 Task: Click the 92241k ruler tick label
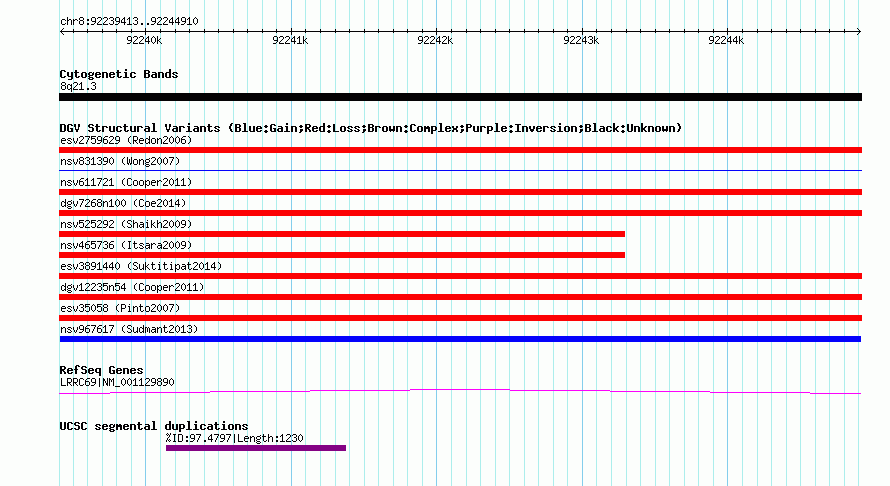tap(290, 40)
